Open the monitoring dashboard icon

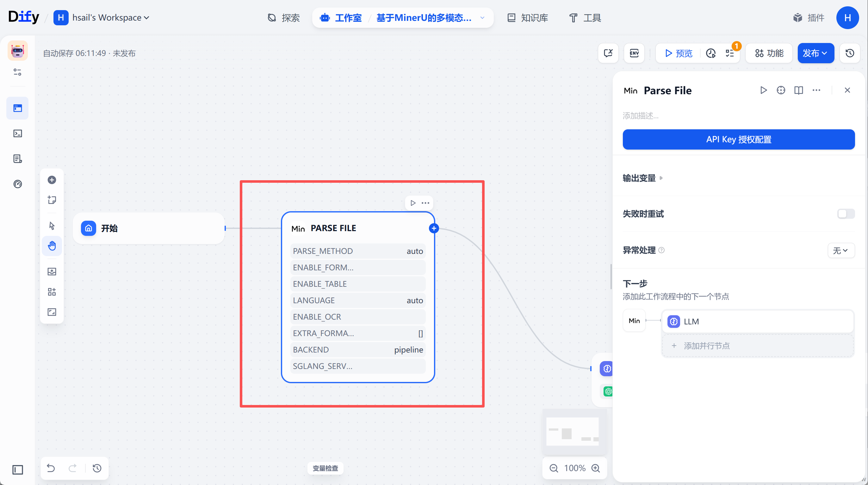(17, 184)
